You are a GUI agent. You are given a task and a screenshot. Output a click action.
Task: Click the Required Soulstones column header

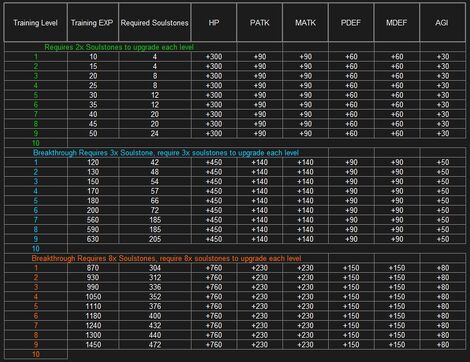(154, 23)
